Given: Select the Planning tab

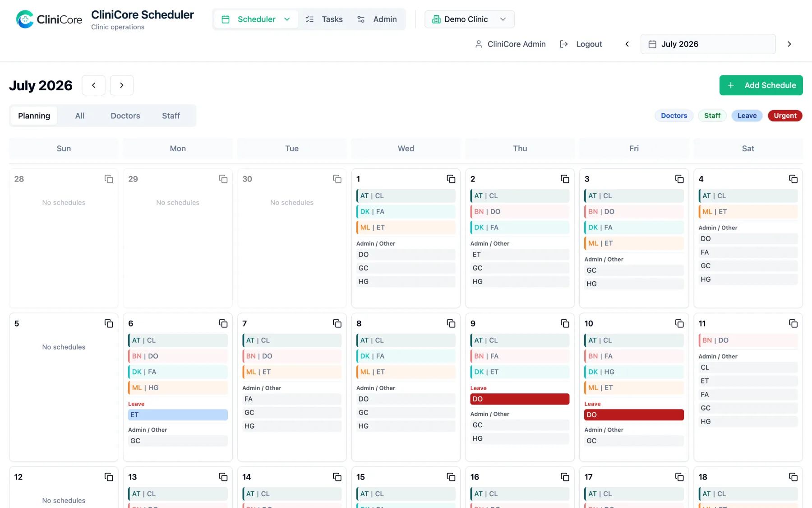Looking at the screenshot, I should pos(34,116).
